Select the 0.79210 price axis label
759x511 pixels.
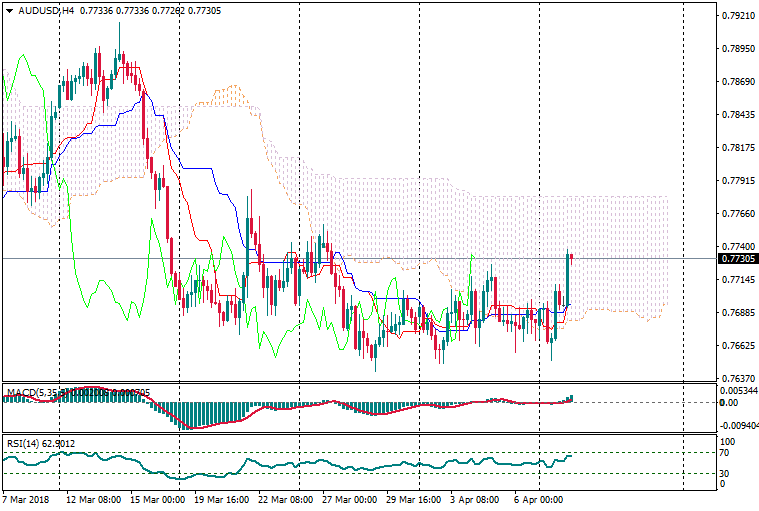(737, 16)
